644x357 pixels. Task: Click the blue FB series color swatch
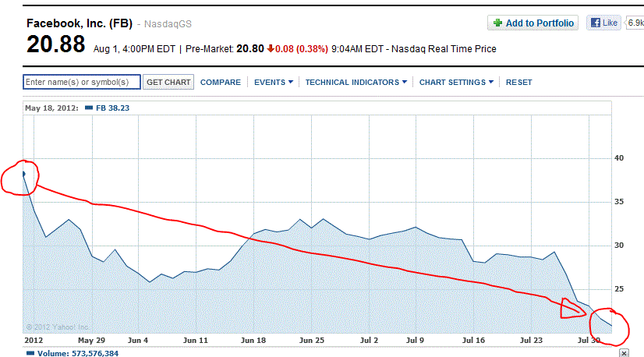coord(89,108)
